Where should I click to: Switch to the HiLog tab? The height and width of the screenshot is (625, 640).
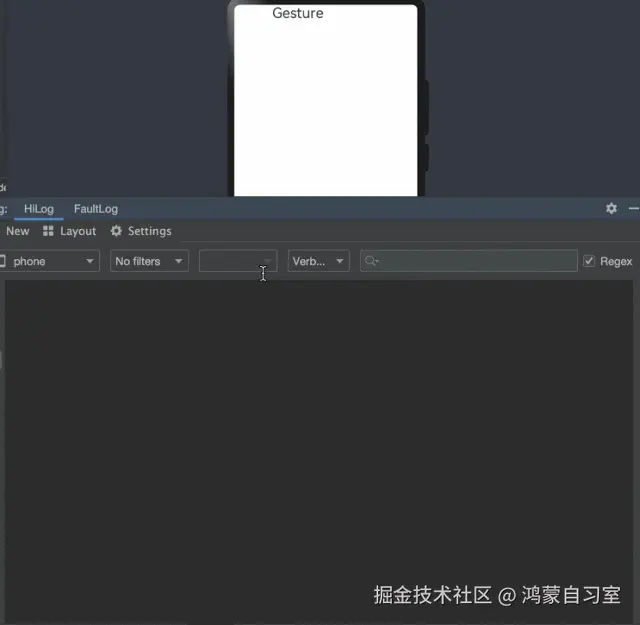tap(39, 209)
